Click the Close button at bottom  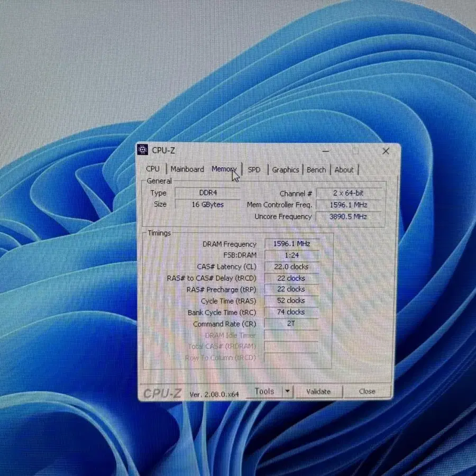367,391
